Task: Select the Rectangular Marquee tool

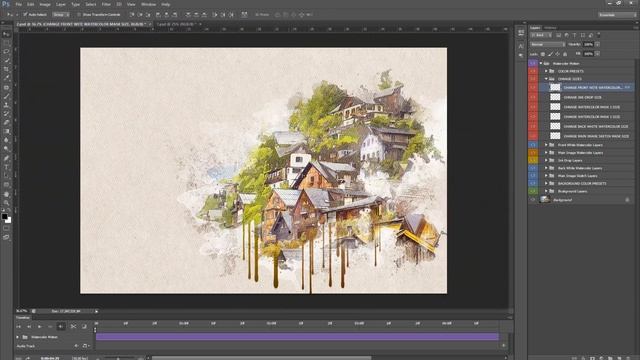Action: [x=6, y=43]
